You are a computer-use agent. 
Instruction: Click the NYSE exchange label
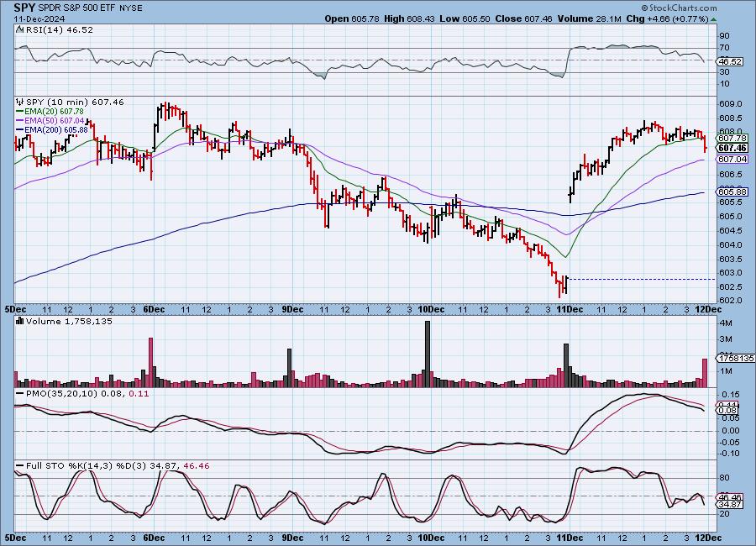tap(130, 8)
